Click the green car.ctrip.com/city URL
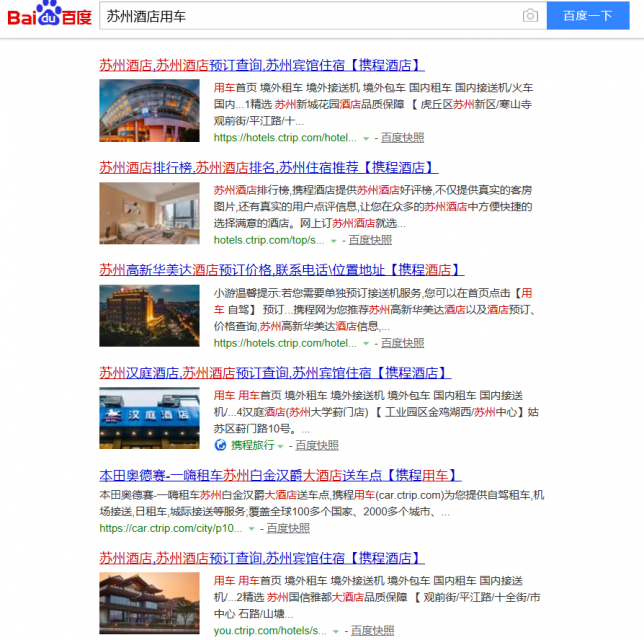Viewport: 644px width, 640px height. tap(171, 528)
